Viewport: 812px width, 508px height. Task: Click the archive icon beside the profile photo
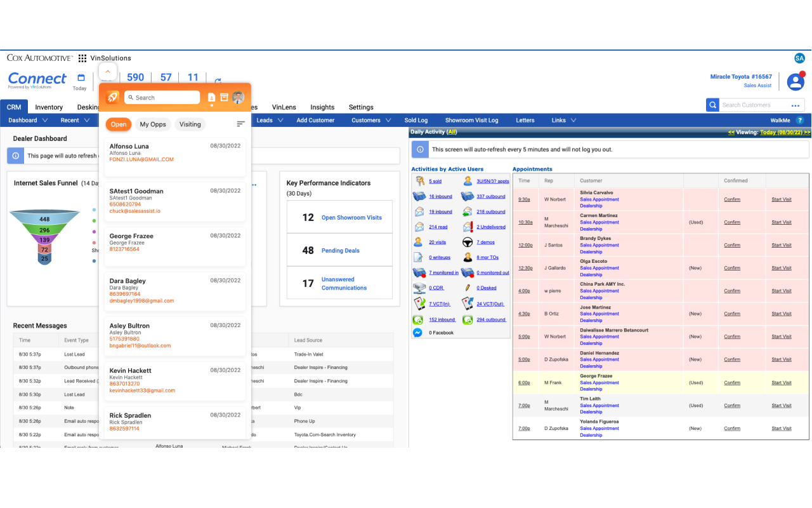point(224,97)
